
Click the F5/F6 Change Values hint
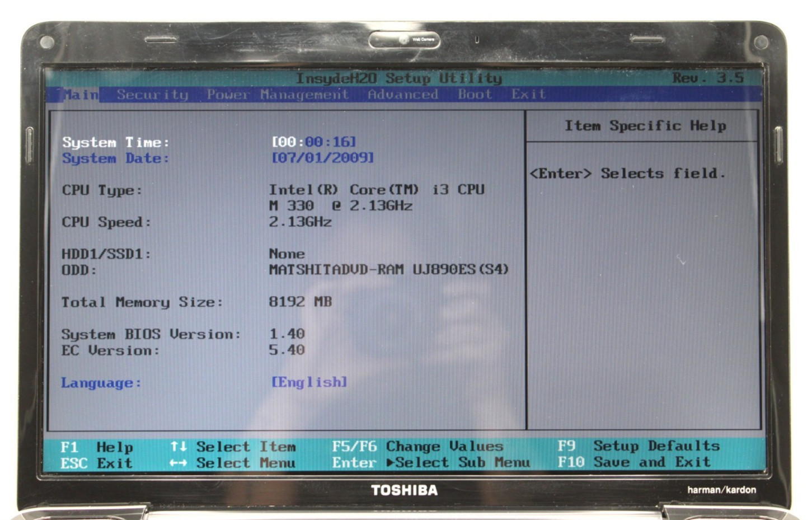tap(417, 446)
